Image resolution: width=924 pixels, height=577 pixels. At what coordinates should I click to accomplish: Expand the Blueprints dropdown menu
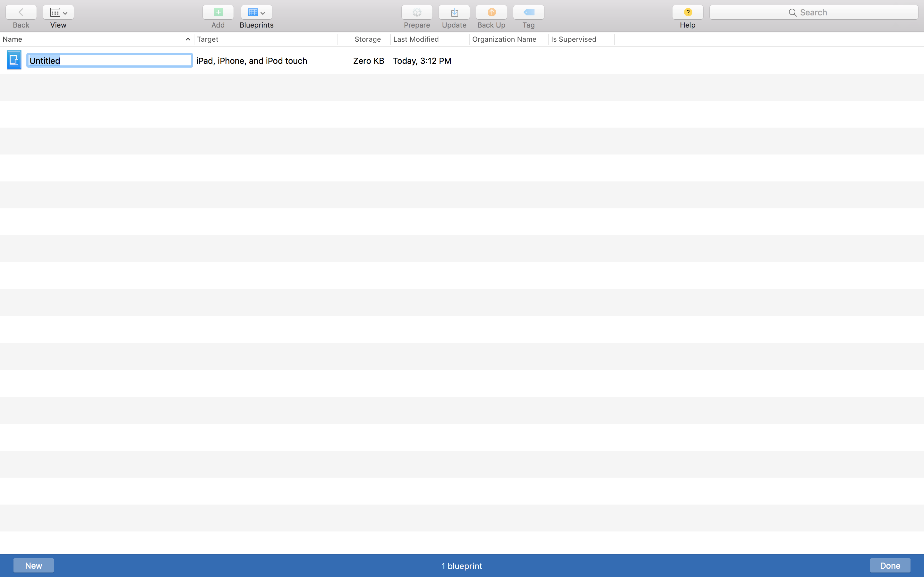coord(257,12)
